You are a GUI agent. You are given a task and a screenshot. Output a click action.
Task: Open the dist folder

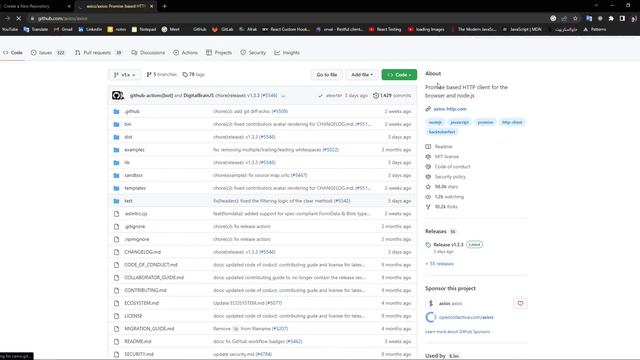(x=128, y=137)
